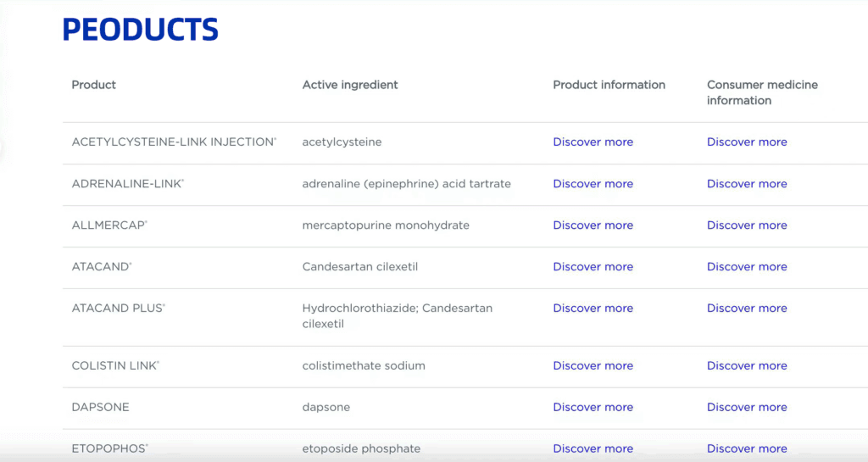Click the Active ingredient column header
The height and width of the screenshot is (462, 868).
pyautogui.click(x=350, y=85)
